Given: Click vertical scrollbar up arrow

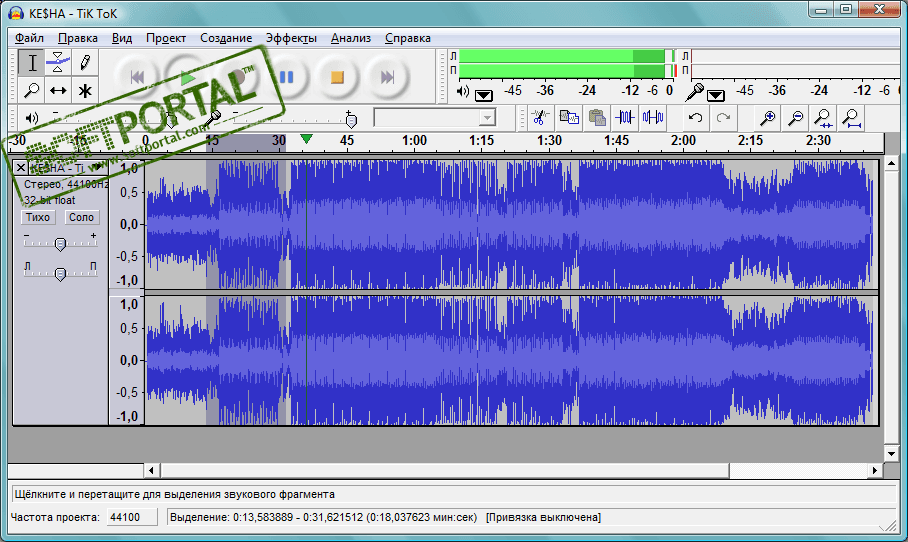Looking at the screenshot, I should (891, 165).
